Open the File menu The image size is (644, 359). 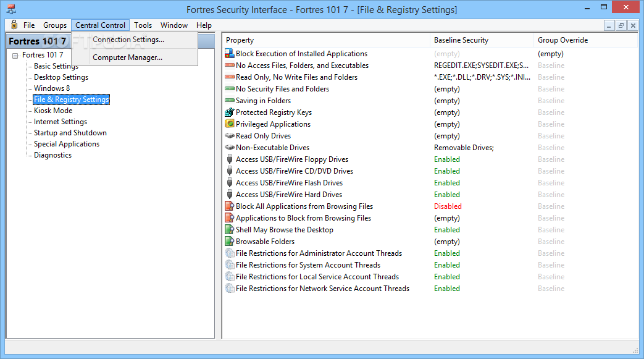29,25
